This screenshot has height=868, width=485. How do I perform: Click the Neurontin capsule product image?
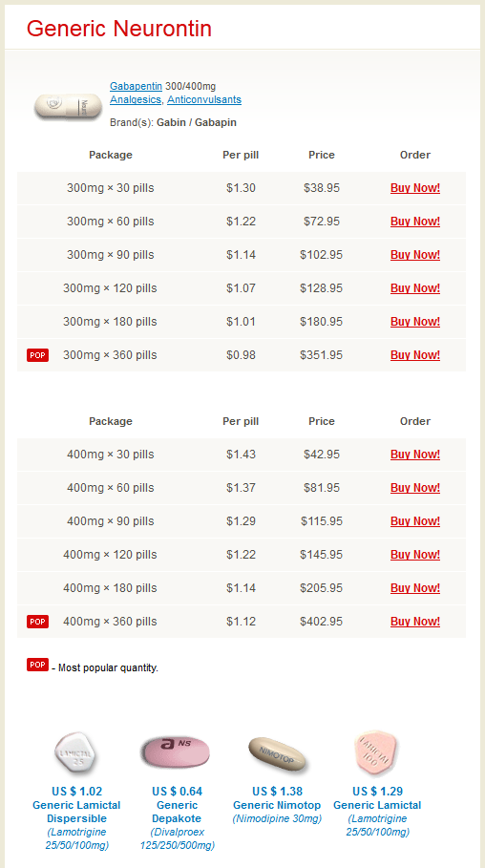click(68, 106)
